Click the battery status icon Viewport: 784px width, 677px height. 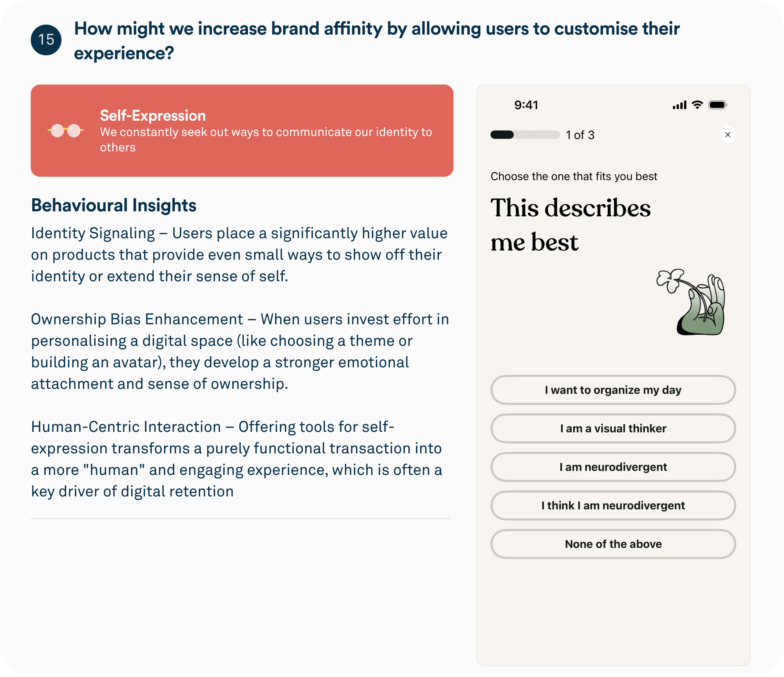[717, 105]
